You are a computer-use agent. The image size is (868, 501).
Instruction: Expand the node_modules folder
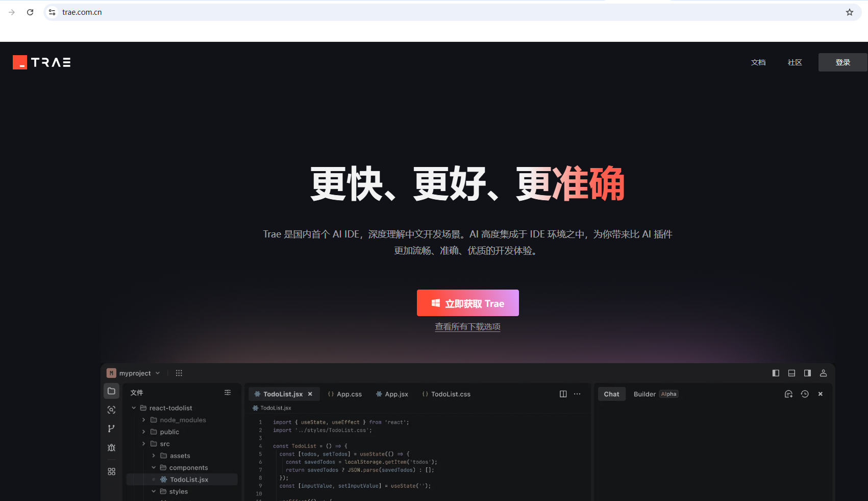pyautogui.click(x=182, y=420)
